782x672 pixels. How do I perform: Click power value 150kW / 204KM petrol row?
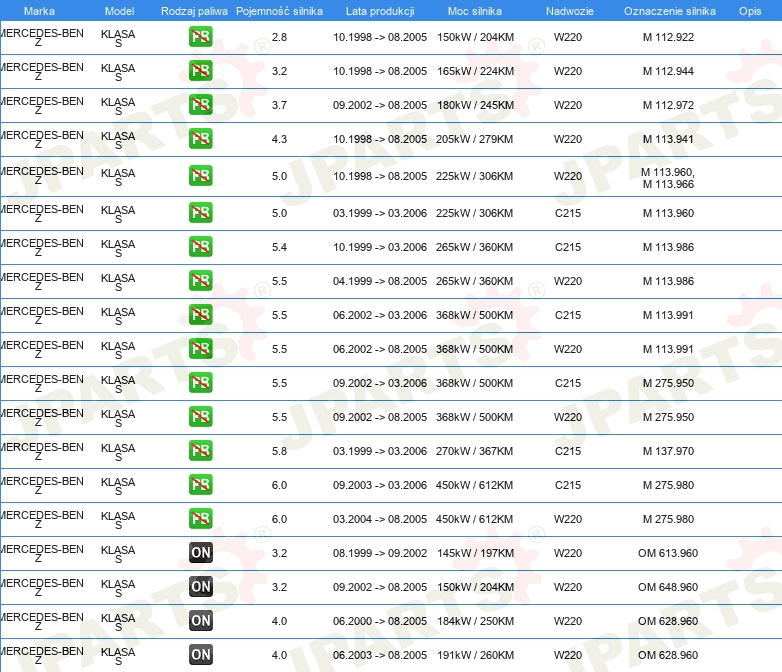(475, 37)
